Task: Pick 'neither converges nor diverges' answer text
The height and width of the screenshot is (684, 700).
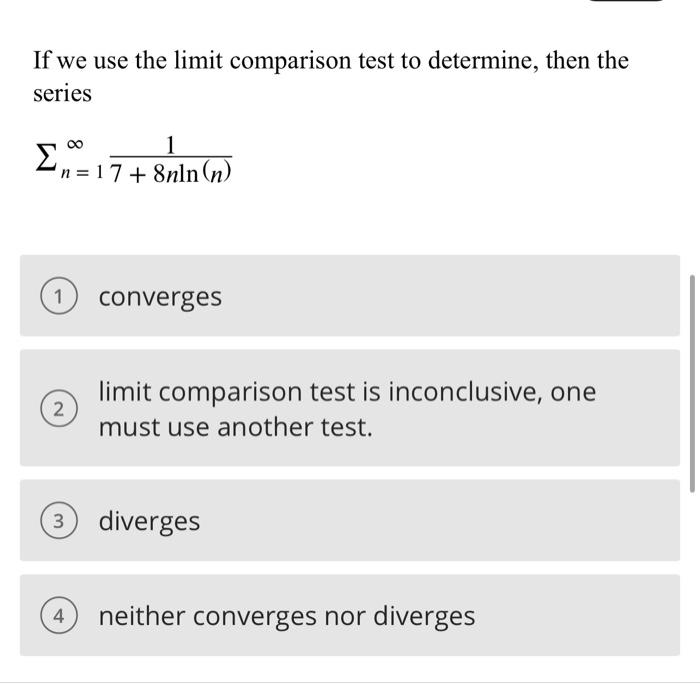Action: [287, 616]
